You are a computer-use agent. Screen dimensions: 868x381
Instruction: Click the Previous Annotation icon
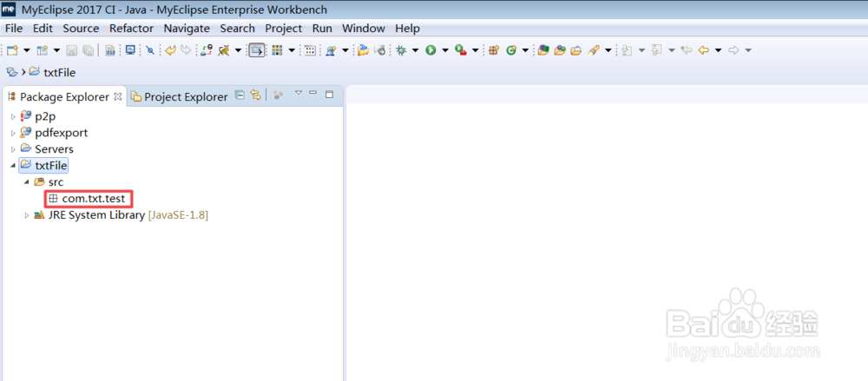click(657, 50)
